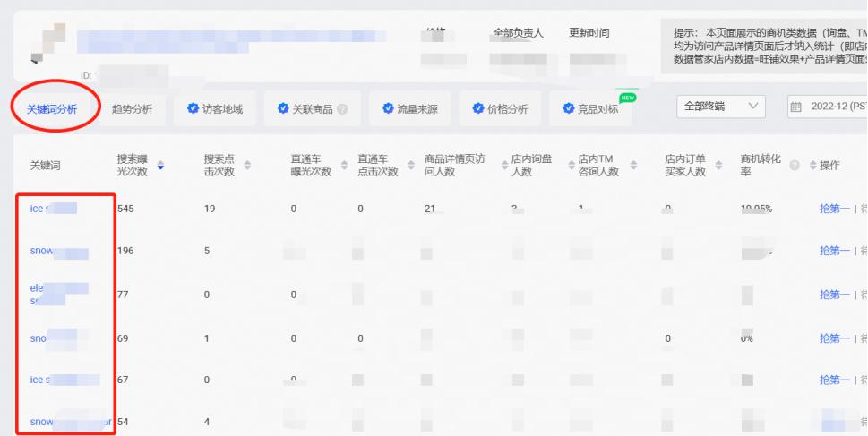This screenshot has width=868, height=436.
Task: Select exposure value 54
Action: coord(123,422)
